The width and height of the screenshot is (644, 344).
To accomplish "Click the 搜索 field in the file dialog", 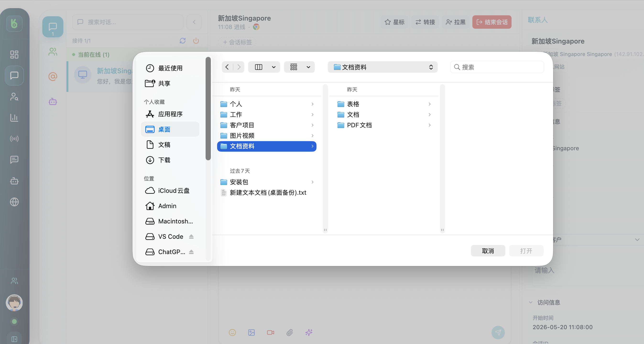I will [497, 67].
